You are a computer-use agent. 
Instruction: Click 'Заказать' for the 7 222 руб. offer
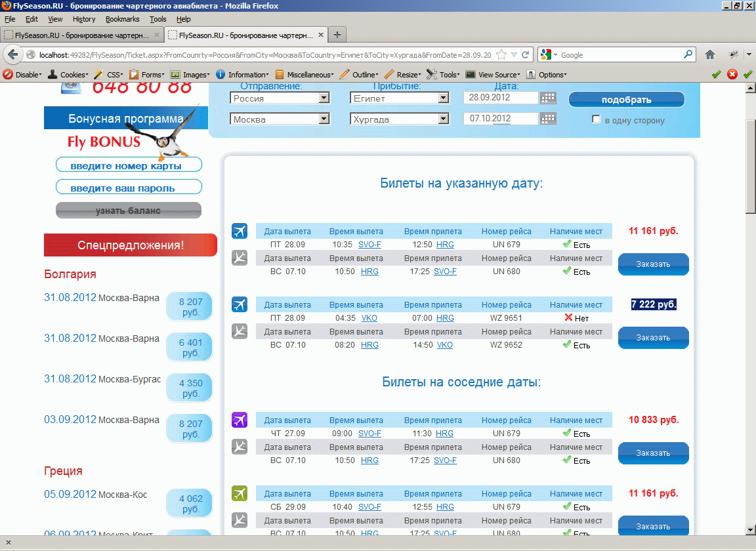coord(654,337)
